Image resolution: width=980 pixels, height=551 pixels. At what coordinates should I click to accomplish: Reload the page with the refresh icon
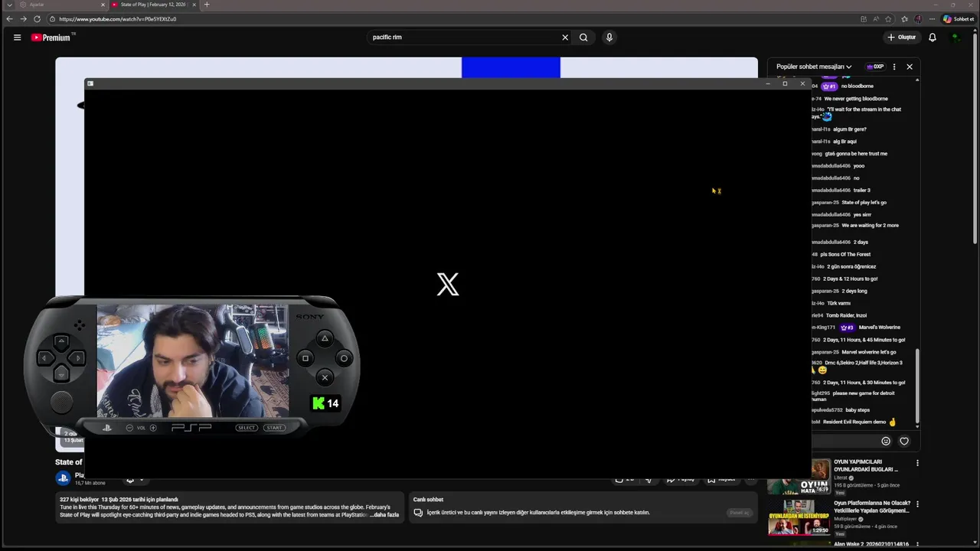[x=37, y=18]
